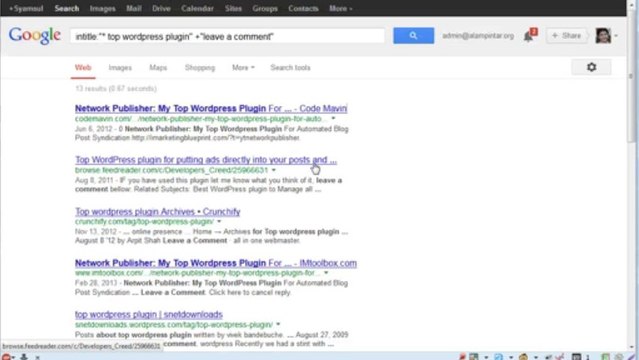Expand the arrow beside the browse.feedreader.com URL
Screen dimensions: 639x360
point(274,170)
